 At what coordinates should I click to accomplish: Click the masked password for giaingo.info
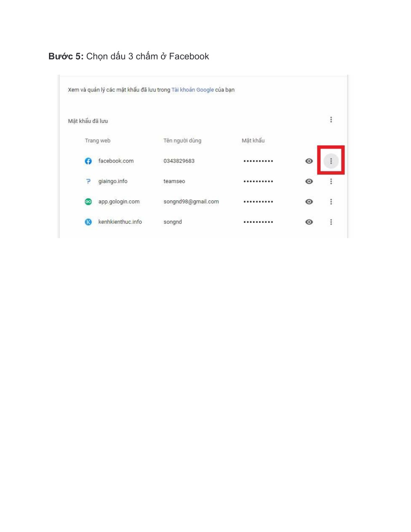tap(258, 181)
